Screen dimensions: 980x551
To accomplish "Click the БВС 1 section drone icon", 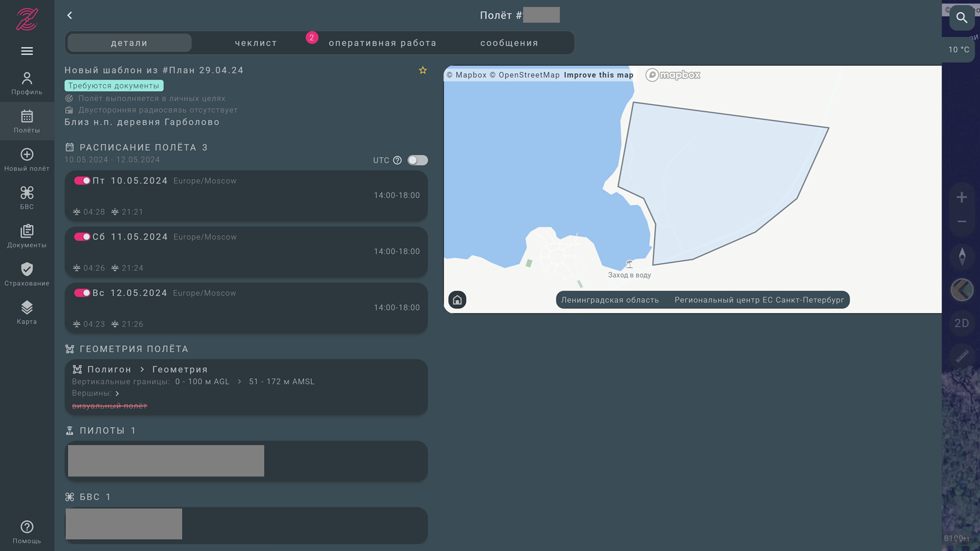I will click(70, 497).
